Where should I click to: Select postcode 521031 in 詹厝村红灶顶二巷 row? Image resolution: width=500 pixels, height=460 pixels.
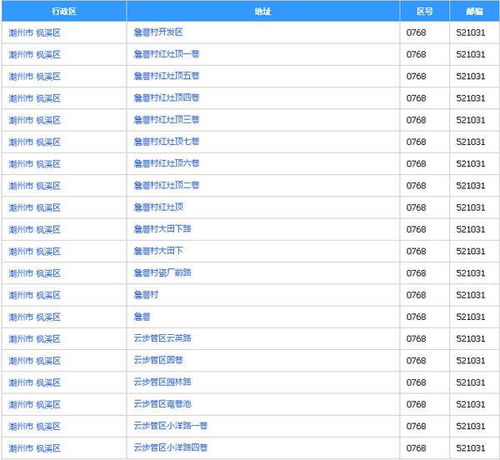point(470,186)
